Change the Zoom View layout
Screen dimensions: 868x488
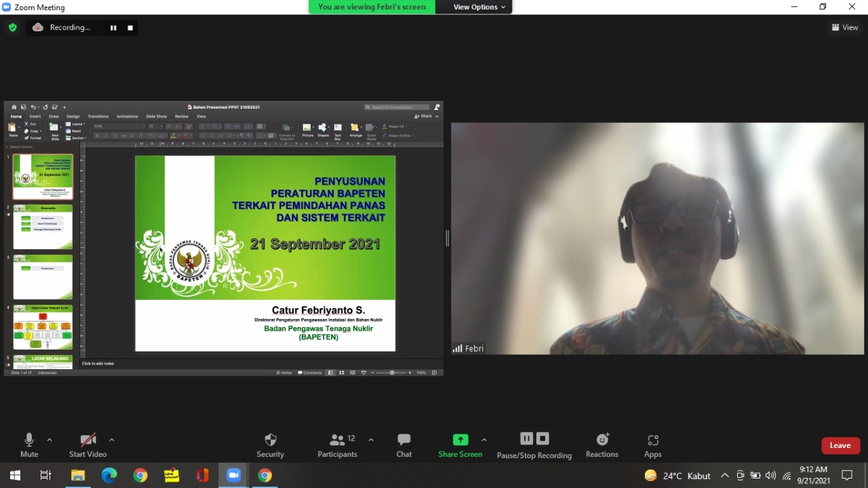tap(845, 27)
